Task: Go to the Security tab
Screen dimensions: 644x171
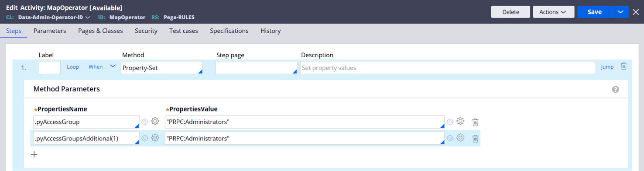Action: click(x=146, y=31)
